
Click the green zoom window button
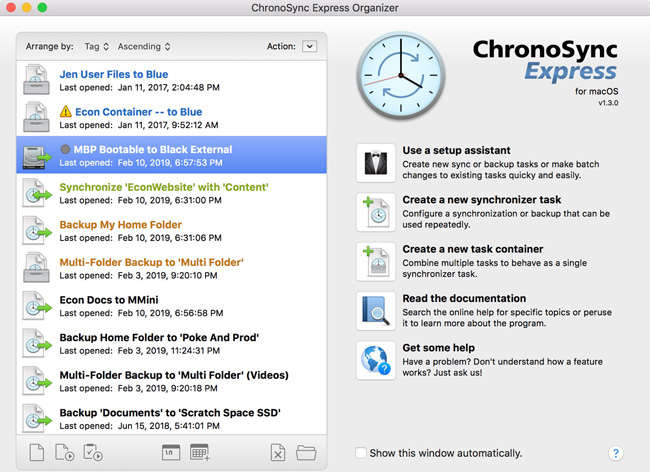(42, 7)
